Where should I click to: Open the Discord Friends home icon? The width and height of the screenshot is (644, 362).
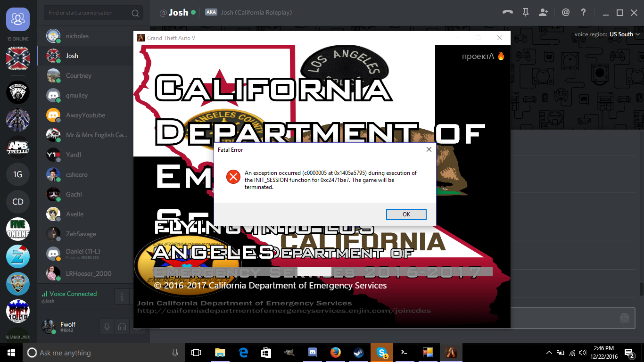tap(18, 19)
